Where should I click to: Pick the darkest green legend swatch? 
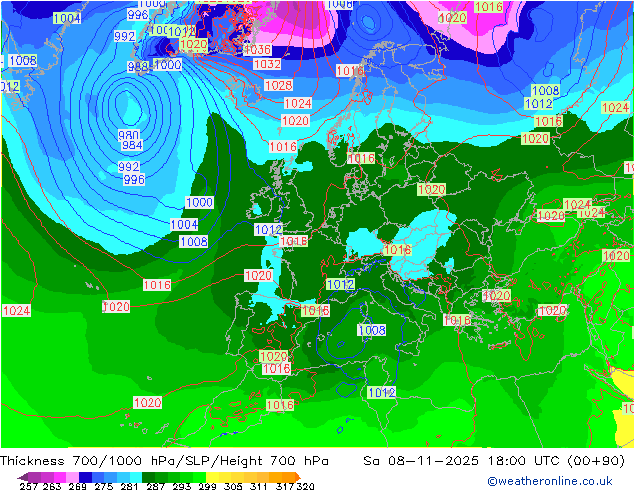point(148,477)
